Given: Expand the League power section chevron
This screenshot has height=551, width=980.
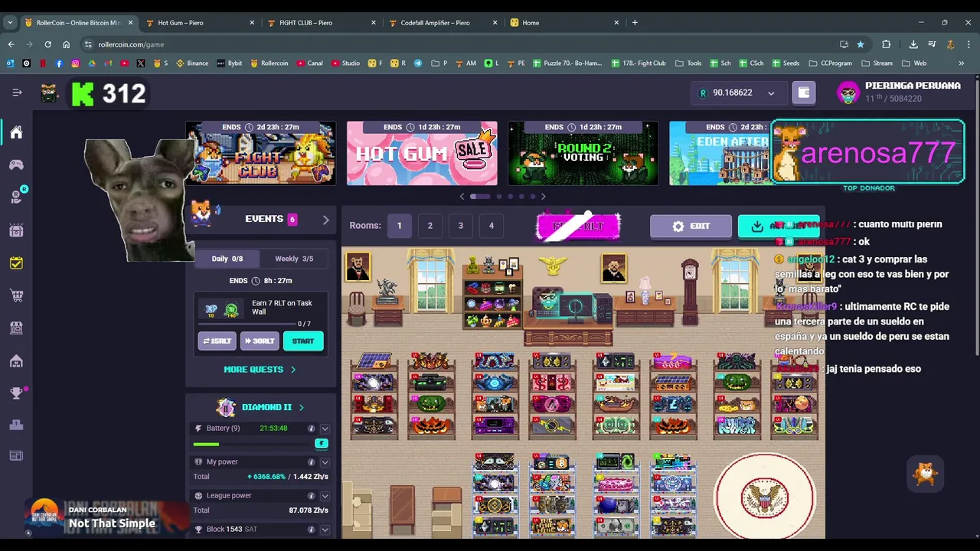Looking at the screenshot, I should pos(325,496).
